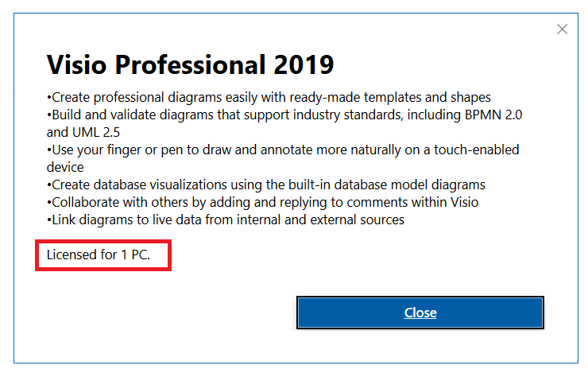The height and width of the screenshot is (373, 588).
Task: Click the touch-enabled word
Action: click(x=476, y=150)
